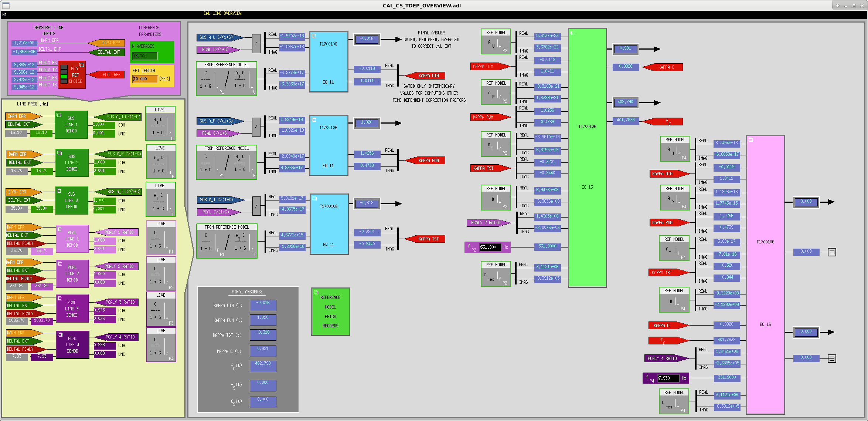Click the REF MODEL D value 6.9476e+08
This screenshot has height=421, width=868.
tap(548, 190)
